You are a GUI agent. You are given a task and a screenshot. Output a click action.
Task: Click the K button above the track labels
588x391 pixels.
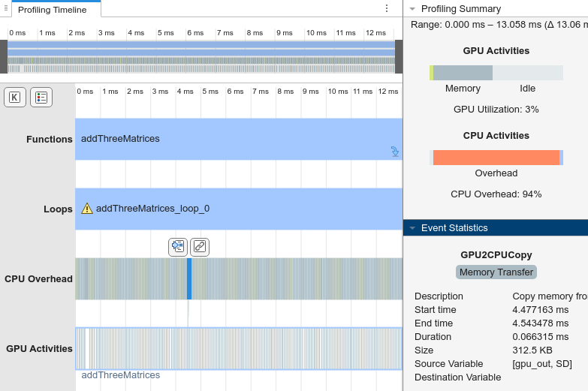(x=14, y=97)
